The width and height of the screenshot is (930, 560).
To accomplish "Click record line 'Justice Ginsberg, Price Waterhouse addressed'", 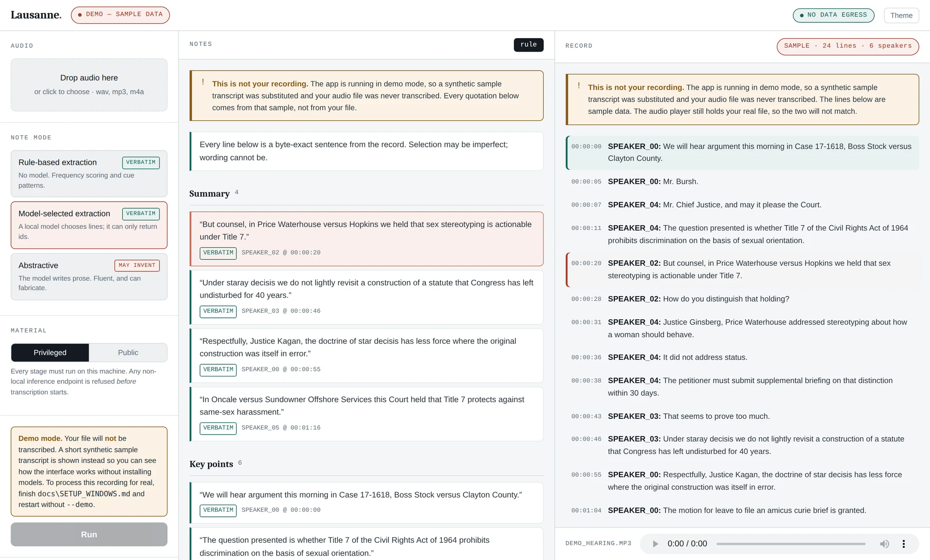I will [x=742, y=328].
